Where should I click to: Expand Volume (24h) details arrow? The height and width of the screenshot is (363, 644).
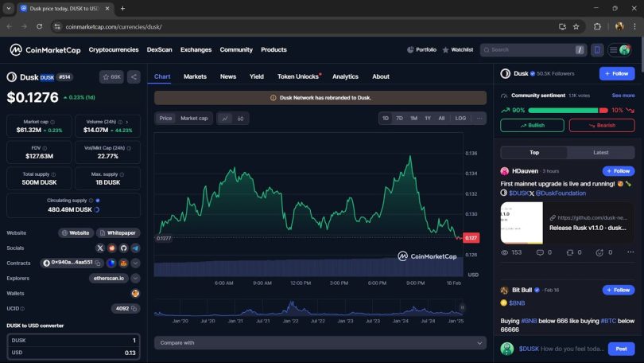coord(127,122)
